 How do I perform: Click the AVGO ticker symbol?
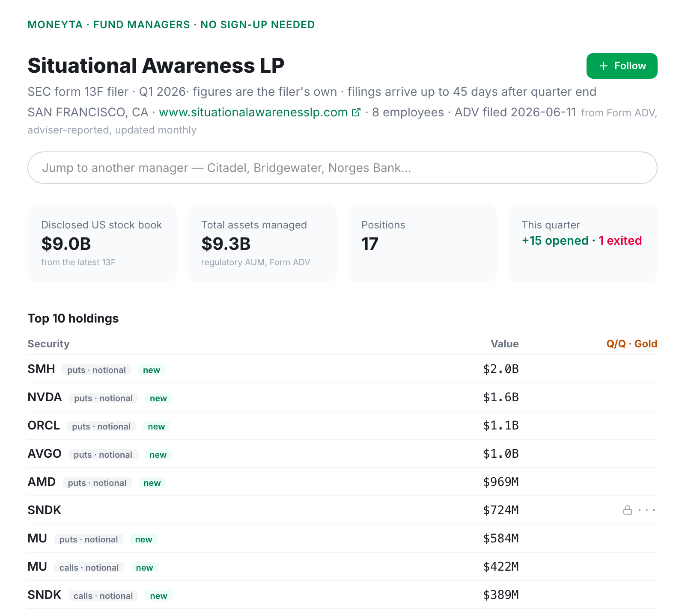45,453
